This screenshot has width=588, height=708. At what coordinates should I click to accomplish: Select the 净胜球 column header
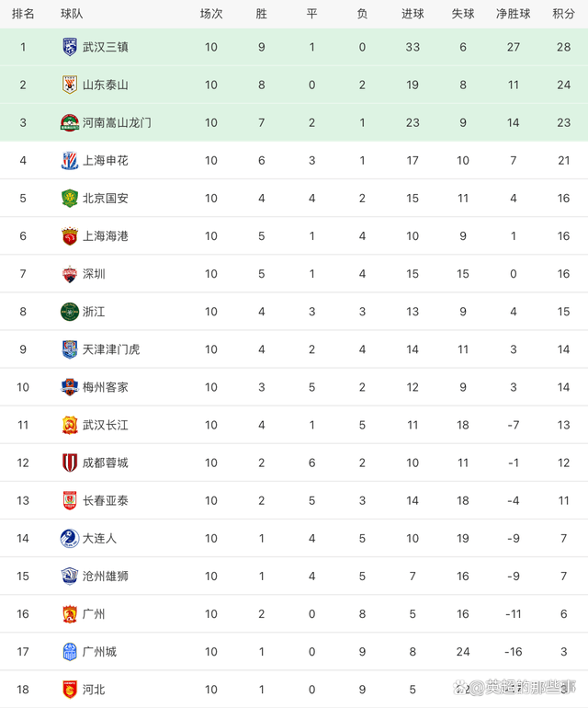(513, 14)
